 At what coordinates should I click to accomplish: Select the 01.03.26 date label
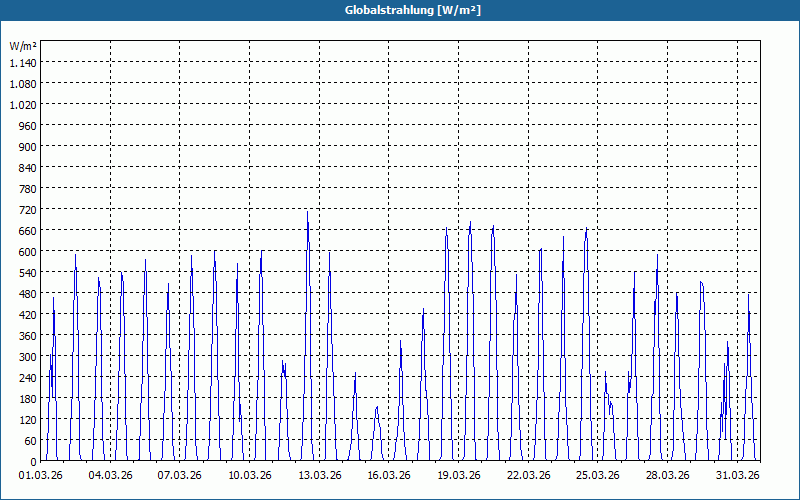pyautogui.click(x=41, y=475)
